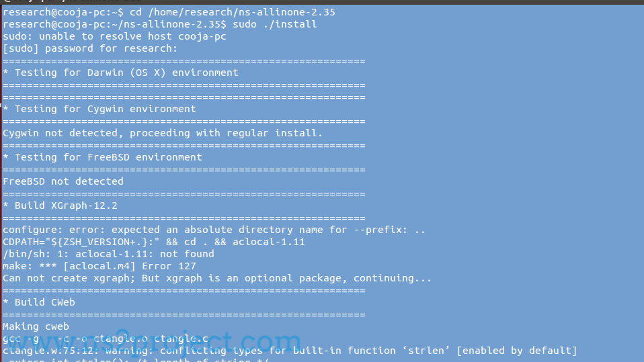Click the 'Testing for FreeBSD environment' line

[x=102, y=157]
